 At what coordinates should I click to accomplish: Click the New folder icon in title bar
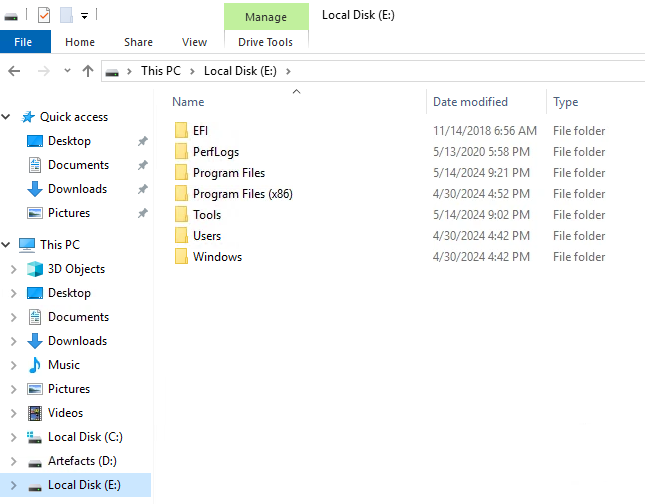coord(66,15)
